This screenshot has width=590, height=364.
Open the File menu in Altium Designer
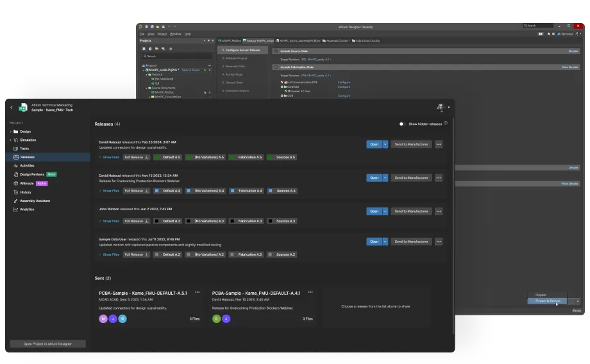coord(142,34)
